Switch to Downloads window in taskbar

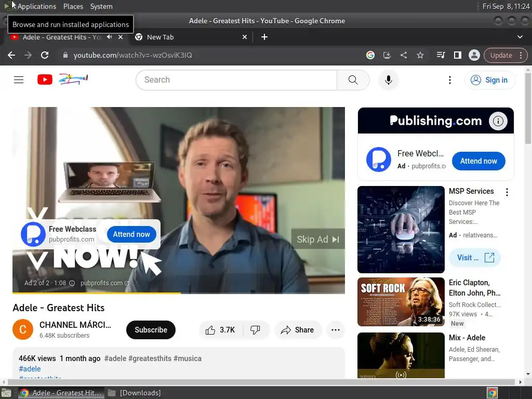135,393
